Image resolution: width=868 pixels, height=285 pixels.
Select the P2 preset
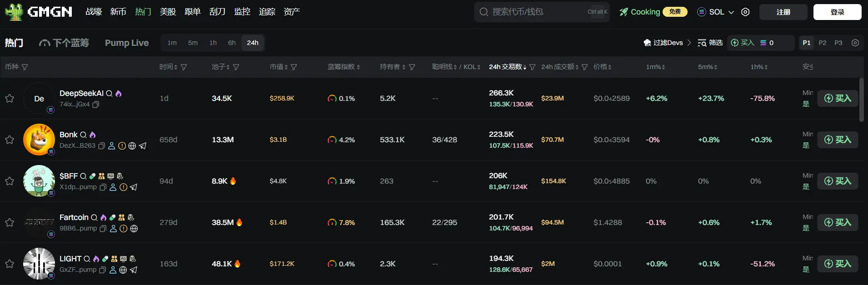(823, 43)
